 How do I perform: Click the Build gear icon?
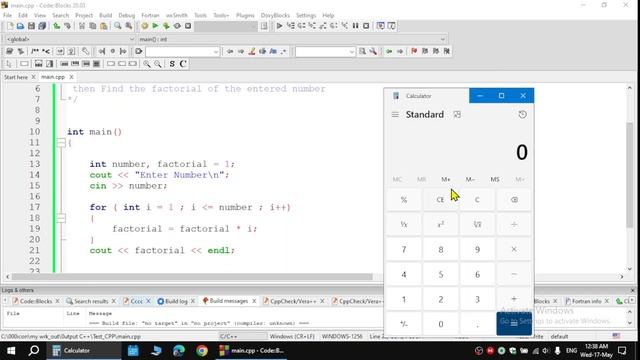tap(144, 26)
